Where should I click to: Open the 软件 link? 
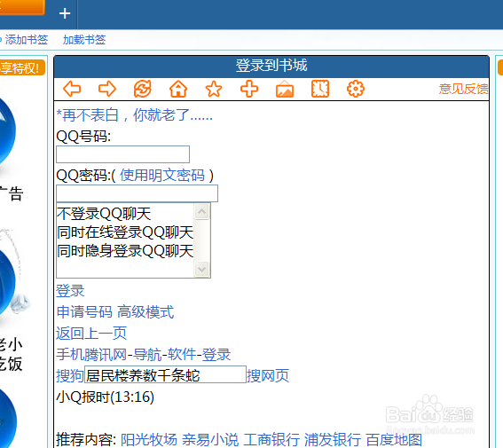pyautogui.click(x=182, y=355)
